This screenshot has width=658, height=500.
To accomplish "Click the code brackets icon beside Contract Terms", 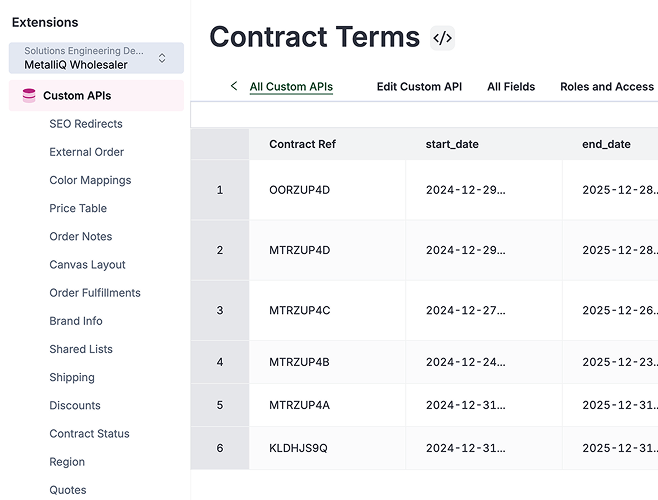I will 442,39.
